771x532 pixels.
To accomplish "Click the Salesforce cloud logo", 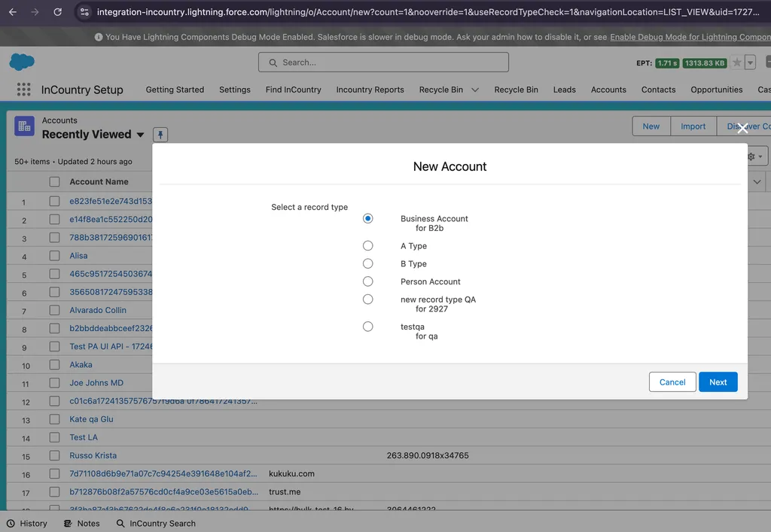I will click(22, 62).
